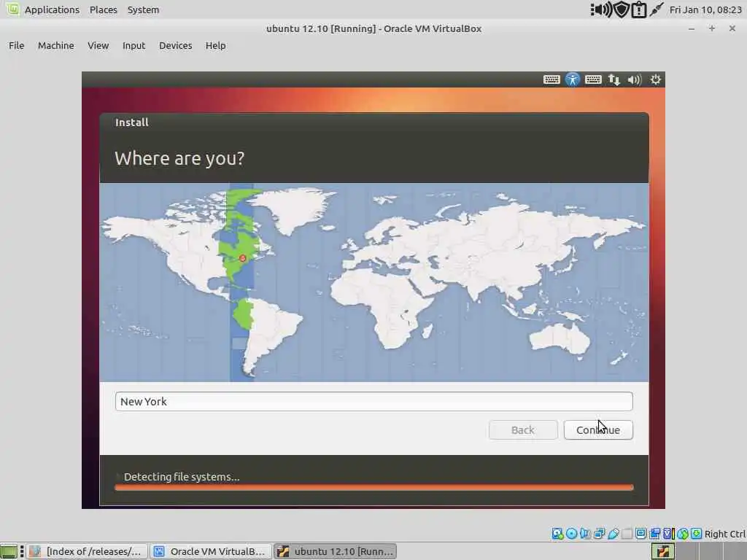Image resolution: width=747 pixels, height=560 pixels.
Task: Click the network adapters status icon
Action: coord(600,533)
